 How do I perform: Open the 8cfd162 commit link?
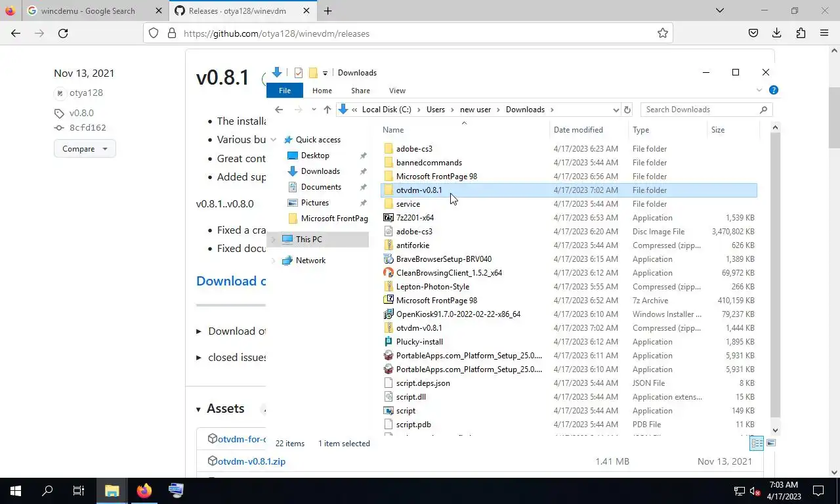(x=87, y=128)
